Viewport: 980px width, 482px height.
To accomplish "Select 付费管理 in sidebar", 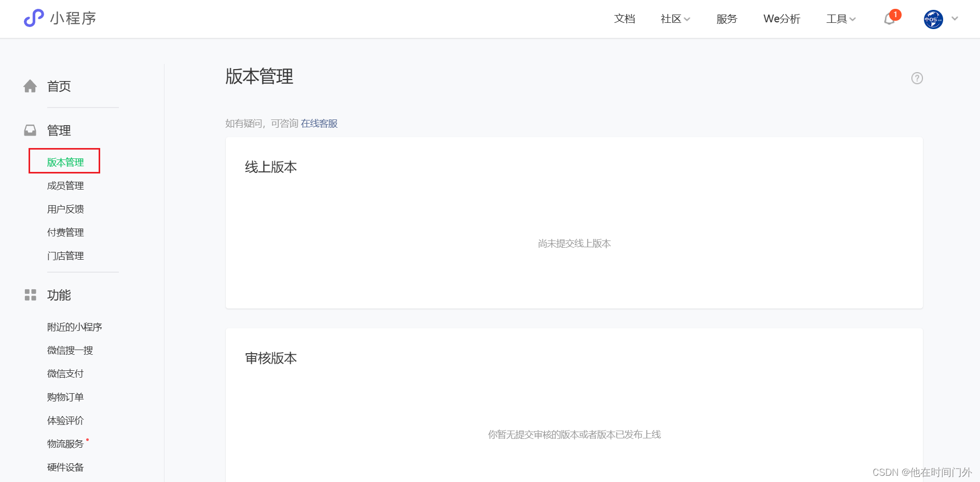I will tap(65, 232).
